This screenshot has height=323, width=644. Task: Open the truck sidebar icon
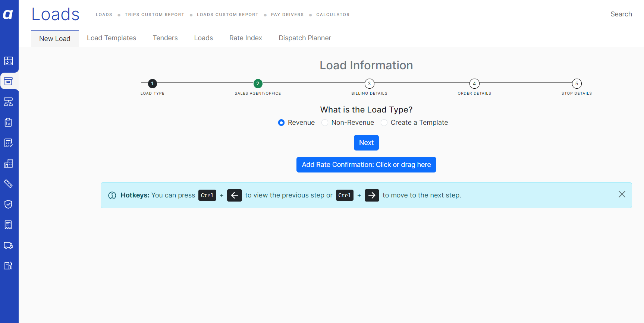(8, 246)
